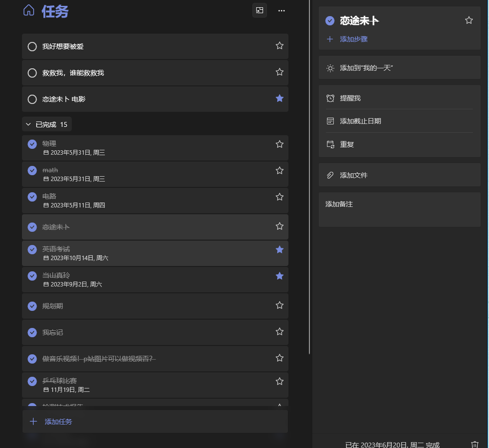Complete the 恋途未卜 电影 task circle
489x448 pixels.
click(32, 100)
